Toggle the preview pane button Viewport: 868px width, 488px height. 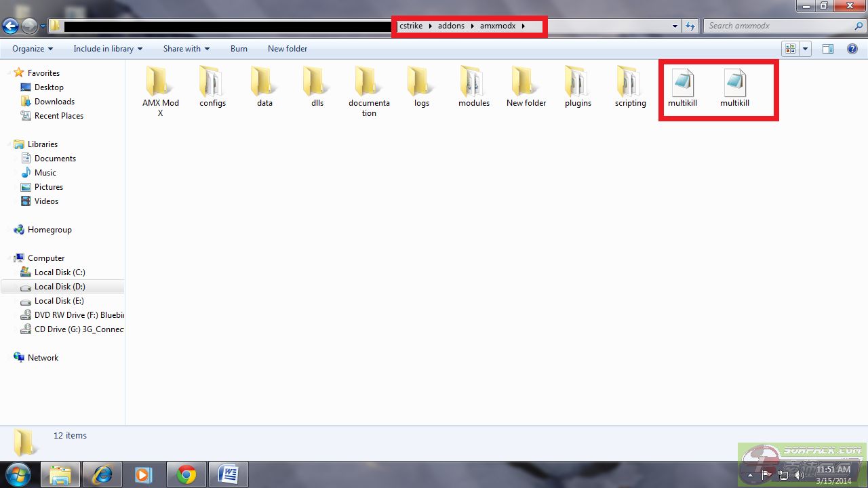coord(827,49)
